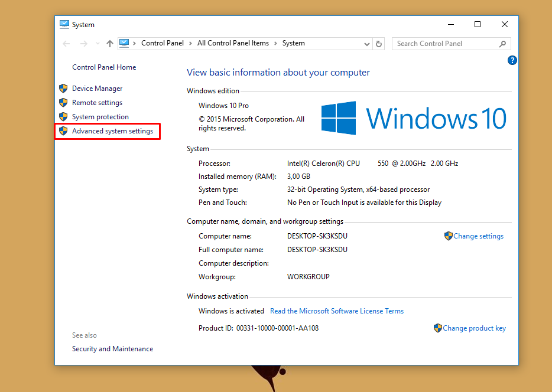The height and width of the screenshot is (392, 552).
Task: Expand chevron before Control Panel breadcrumb
Action: point(135,43)
